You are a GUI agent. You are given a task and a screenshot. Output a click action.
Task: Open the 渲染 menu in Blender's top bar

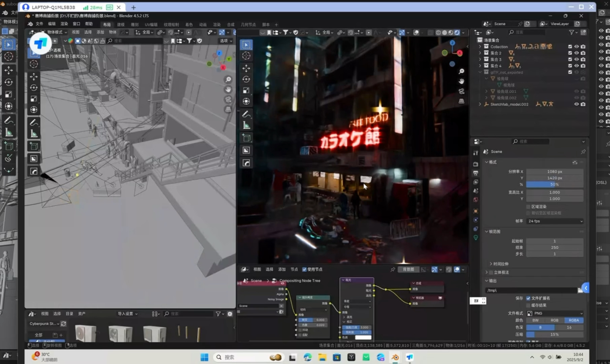pos(64,24)
